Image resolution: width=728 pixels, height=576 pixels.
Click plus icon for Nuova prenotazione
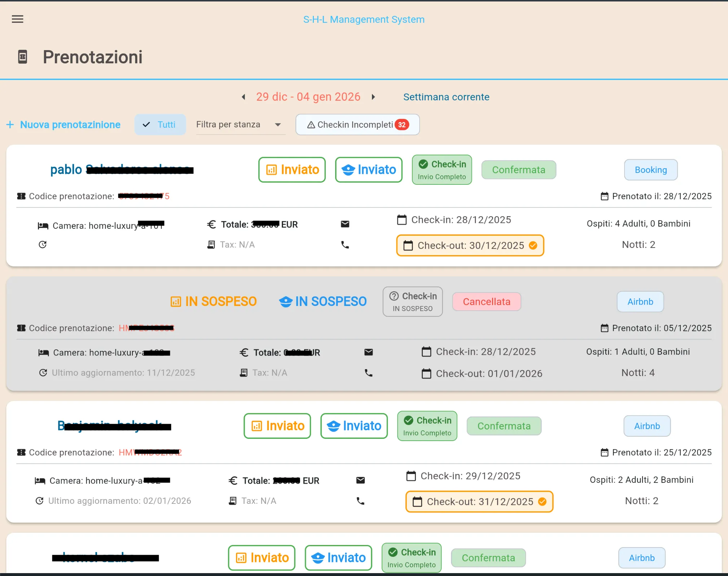coord(10,125)
